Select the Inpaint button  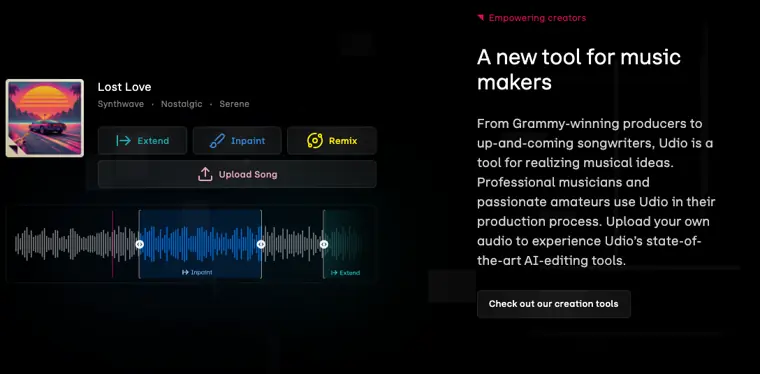[238, 140]
